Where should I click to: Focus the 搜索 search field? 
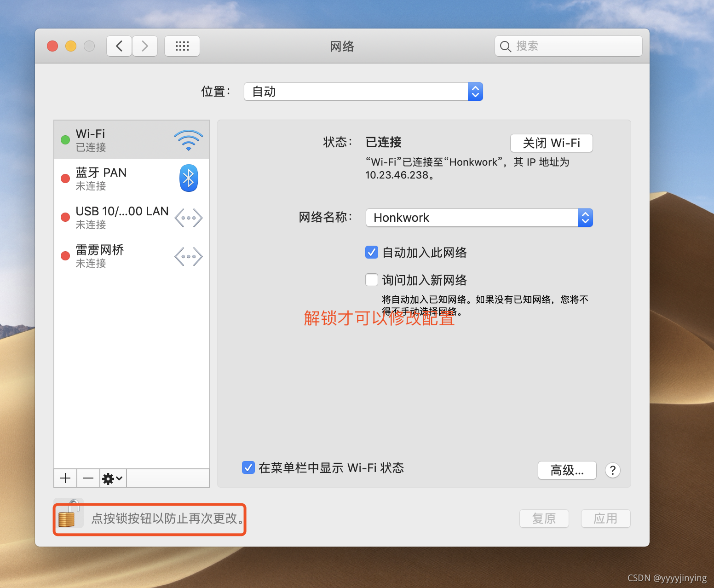coord(569,46)
